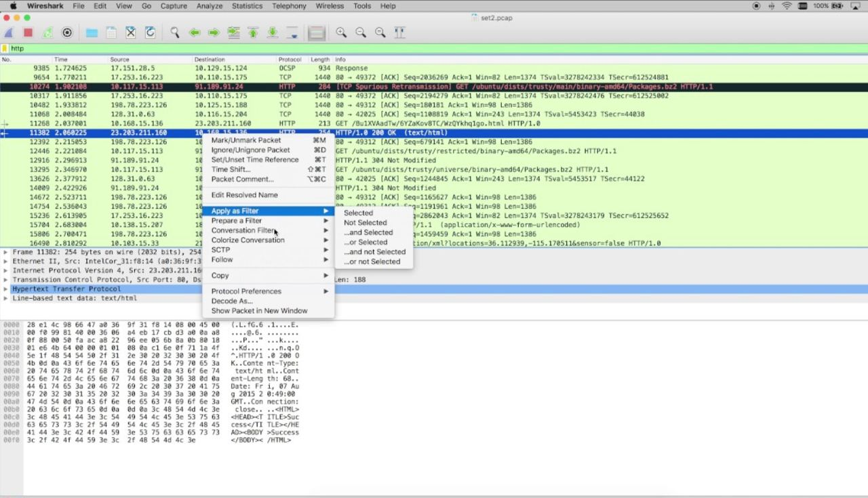
Task: Open the capture options icon
Action: pyautogui.click(x=67, y=33)
